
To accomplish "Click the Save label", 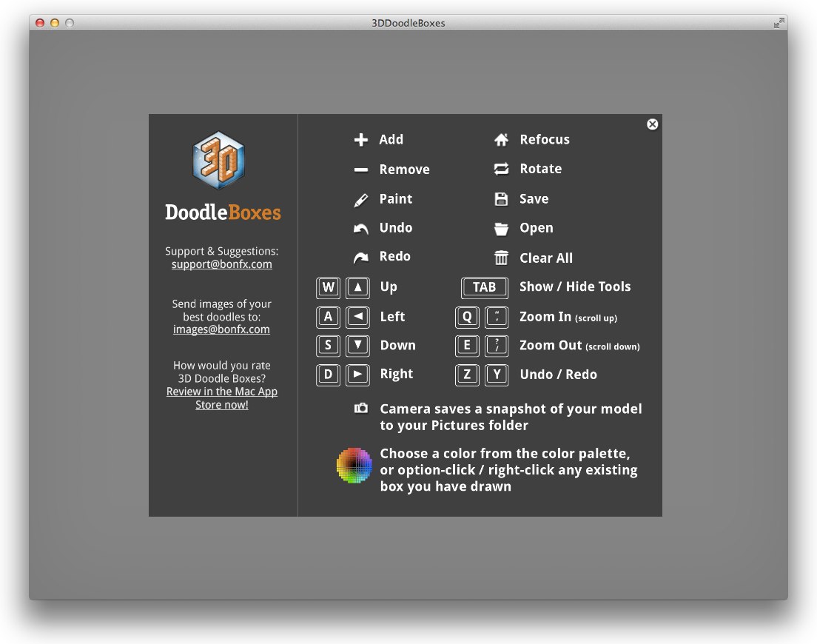I will (x=534, y=199).
